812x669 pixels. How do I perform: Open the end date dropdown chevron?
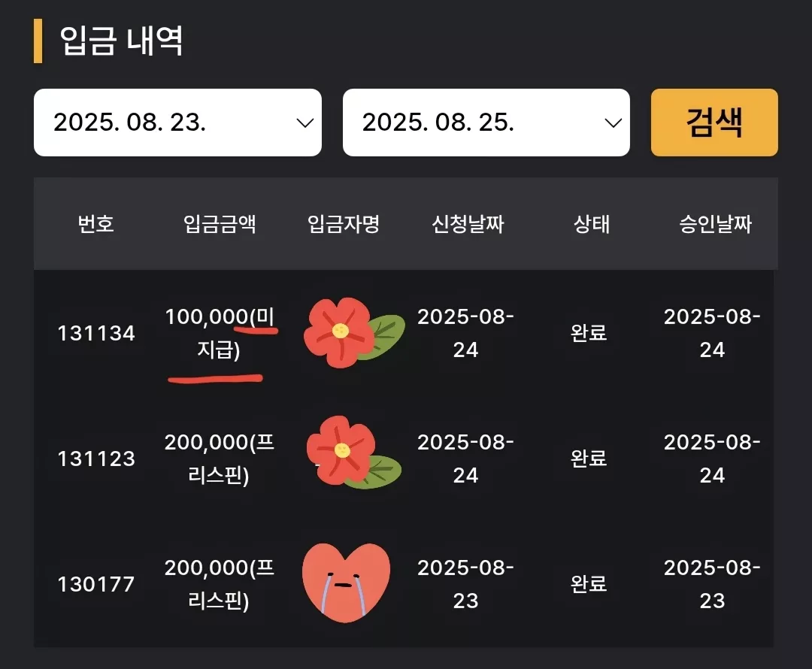(614, 123)
